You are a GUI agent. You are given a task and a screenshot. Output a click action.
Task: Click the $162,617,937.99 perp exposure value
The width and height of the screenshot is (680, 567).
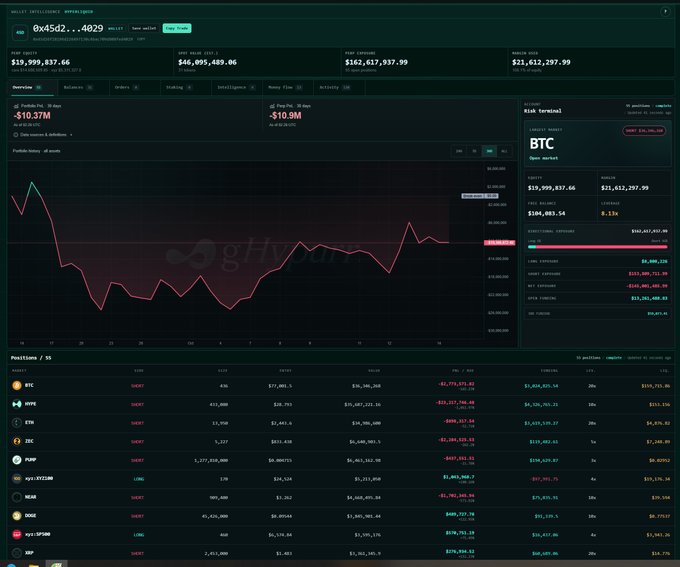[x=376, y=62]
